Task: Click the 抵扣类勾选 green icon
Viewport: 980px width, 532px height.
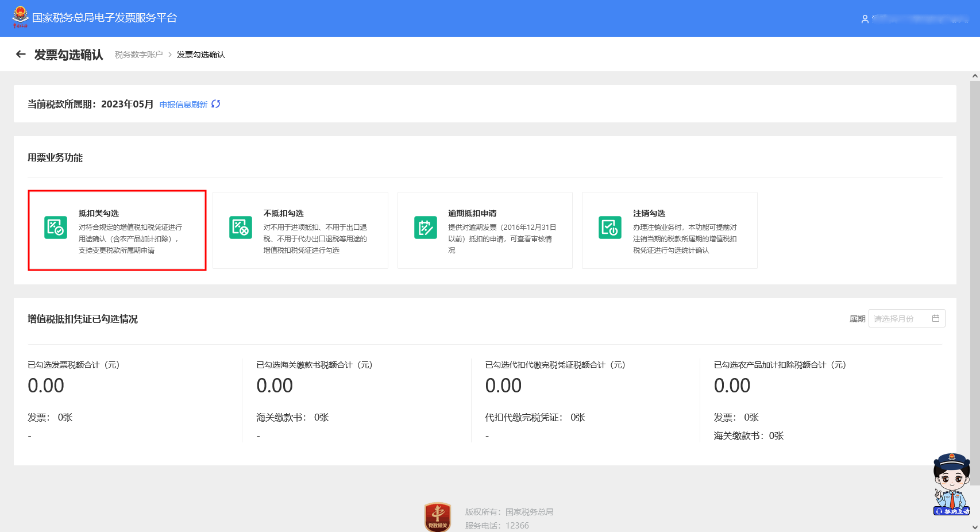Action: [x=56, y=227]
